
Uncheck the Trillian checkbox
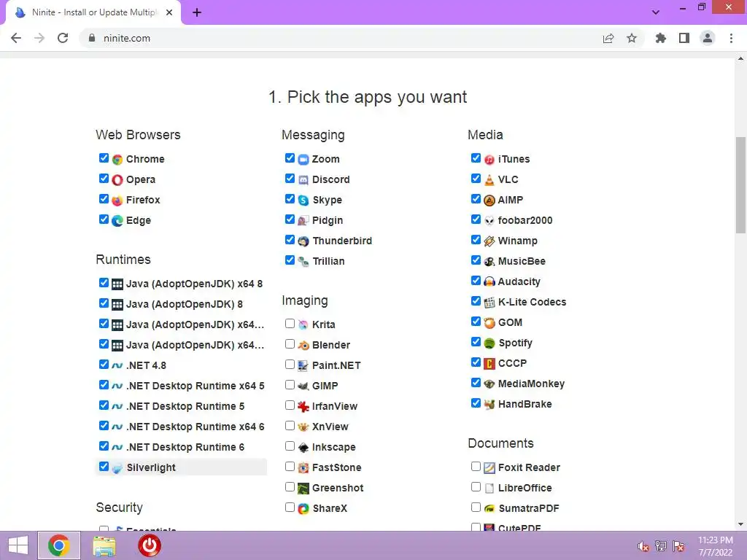pyautogui.click(x=290, y=260)
